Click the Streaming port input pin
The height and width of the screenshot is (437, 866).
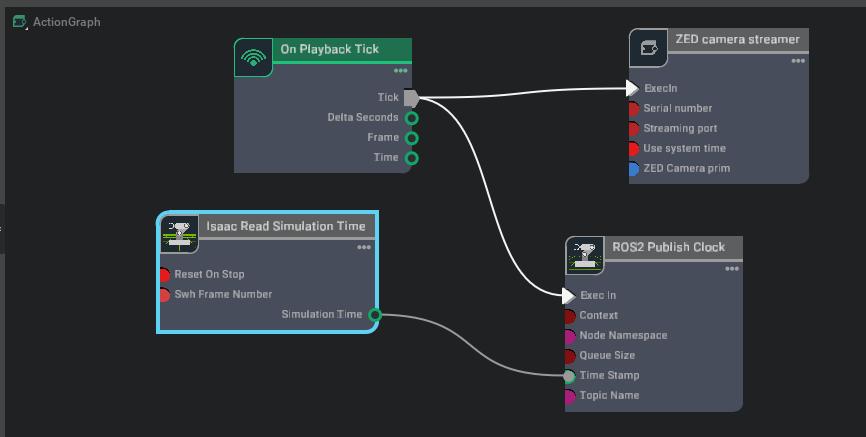pos(634,129)
